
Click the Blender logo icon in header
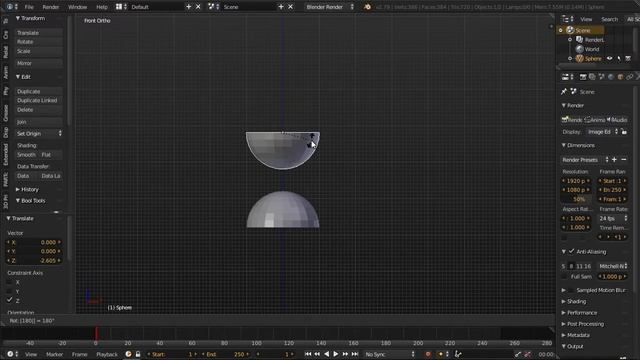pos(367,7)
